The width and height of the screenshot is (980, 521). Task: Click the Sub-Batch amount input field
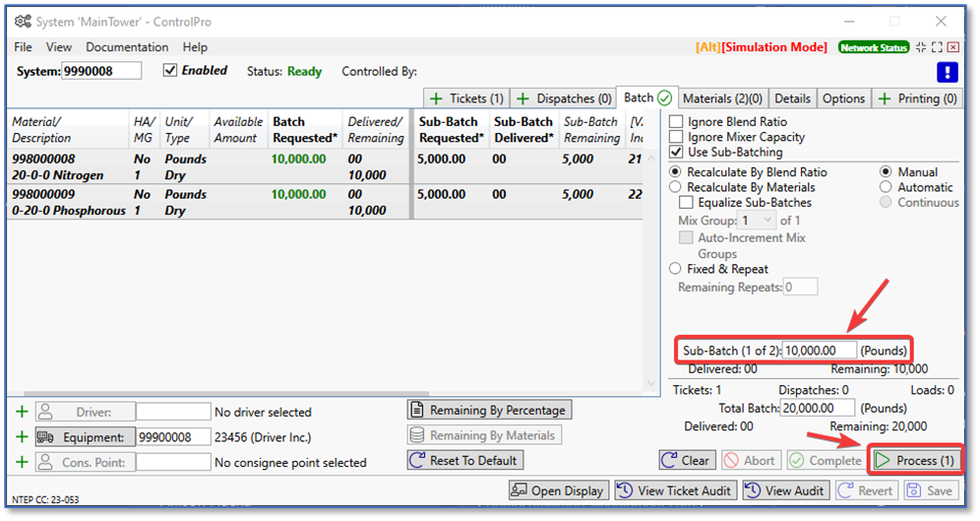point(819,351)
